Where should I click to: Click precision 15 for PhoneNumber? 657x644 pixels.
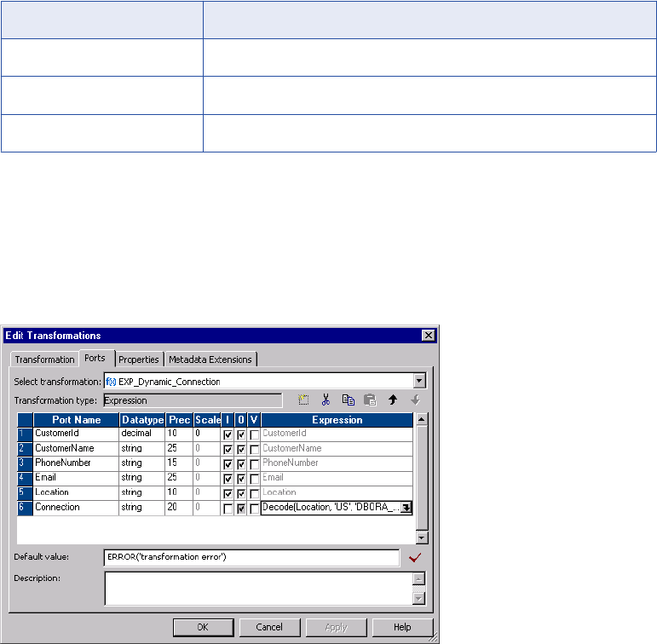coord(179,463)
